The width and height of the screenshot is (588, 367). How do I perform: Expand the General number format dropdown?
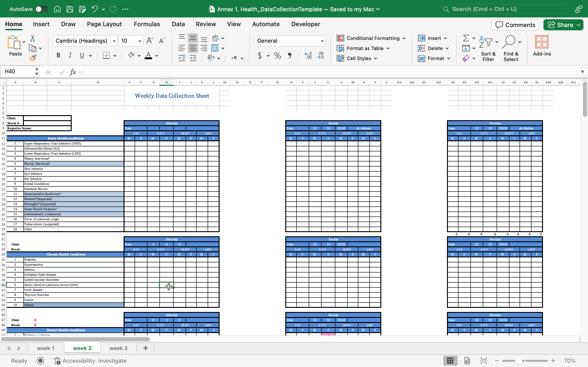coord(322,41)
